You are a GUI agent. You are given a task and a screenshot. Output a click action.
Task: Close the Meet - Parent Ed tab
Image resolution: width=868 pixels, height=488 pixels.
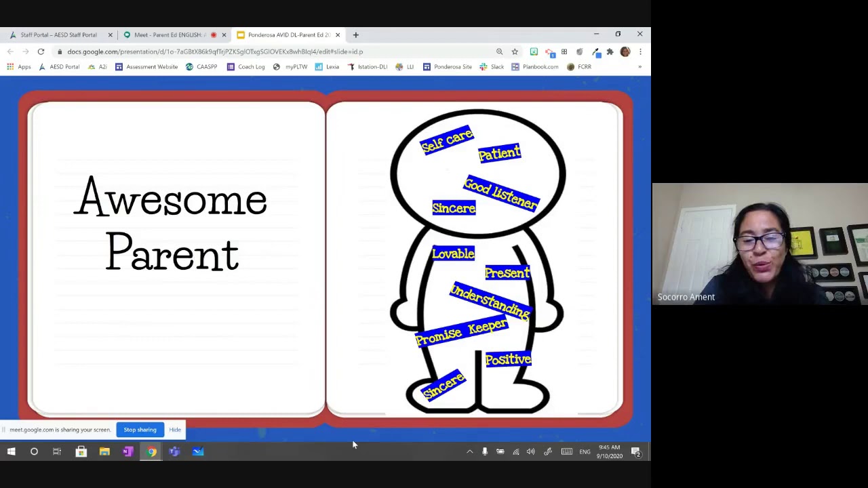(224, 35)
